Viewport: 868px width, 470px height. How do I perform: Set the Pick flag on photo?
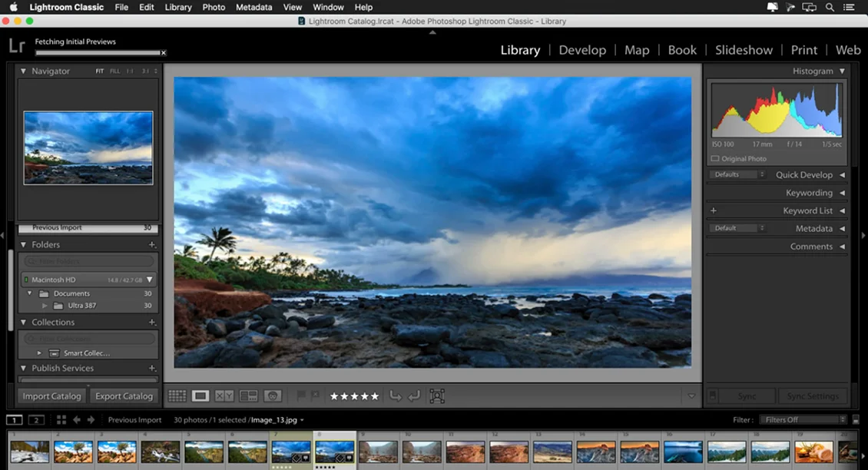[x=301, y=396]
